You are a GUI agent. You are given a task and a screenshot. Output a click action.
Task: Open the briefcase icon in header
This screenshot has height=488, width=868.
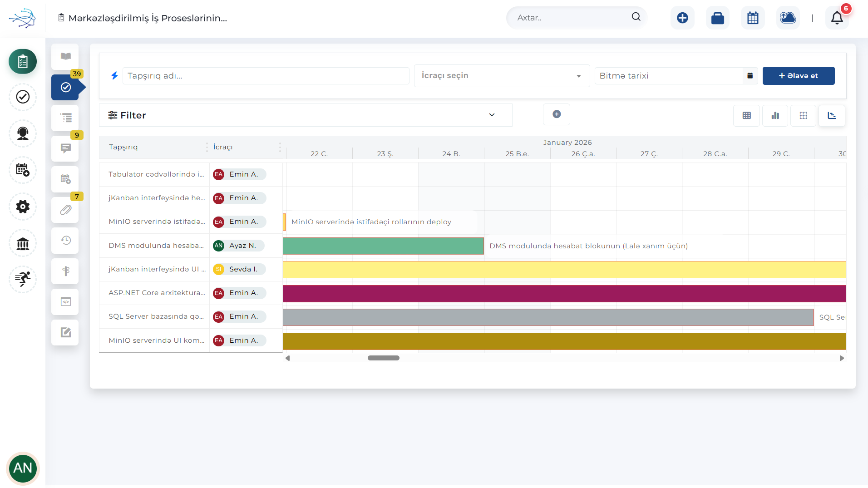pos(718,18)
